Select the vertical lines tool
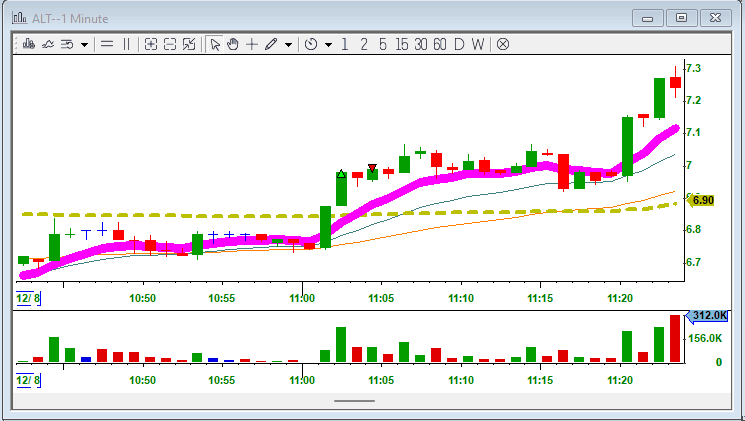The image size is (745, 421). coord(126,44)
